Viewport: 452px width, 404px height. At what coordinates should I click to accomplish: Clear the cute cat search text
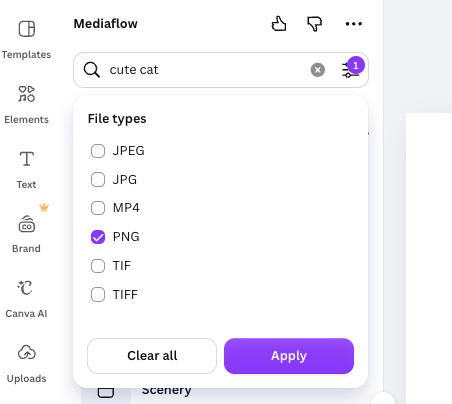click(318, 70)
